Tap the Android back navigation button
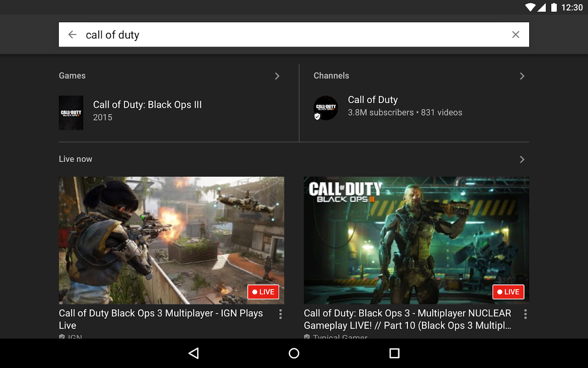The image size is (588, 368). pos(194,353)
